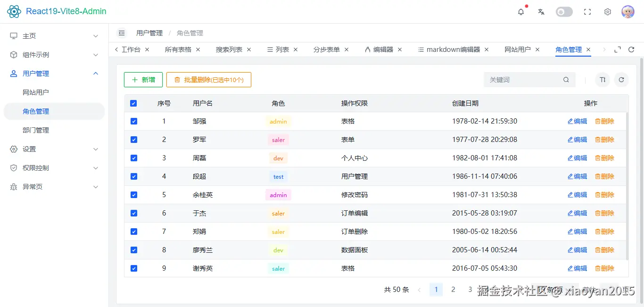Switch to the markdown编辑器 tab

pyautogui.click(x=453, y=50)
